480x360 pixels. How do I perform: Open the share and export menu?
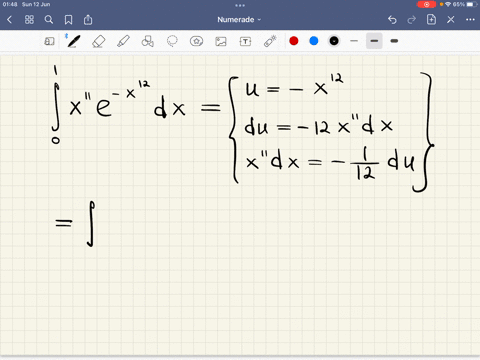point(88,20)
